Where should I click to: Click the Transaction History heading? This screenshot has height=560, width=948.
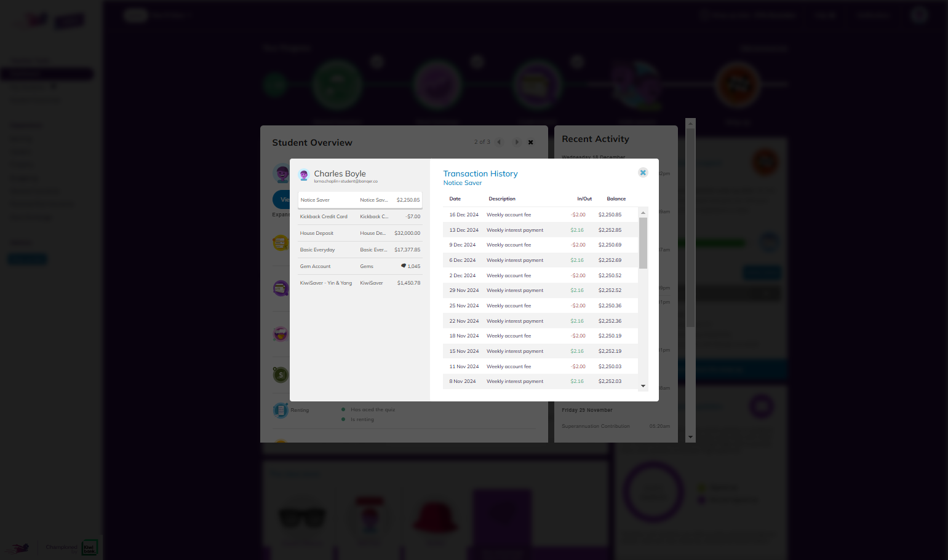480,174
